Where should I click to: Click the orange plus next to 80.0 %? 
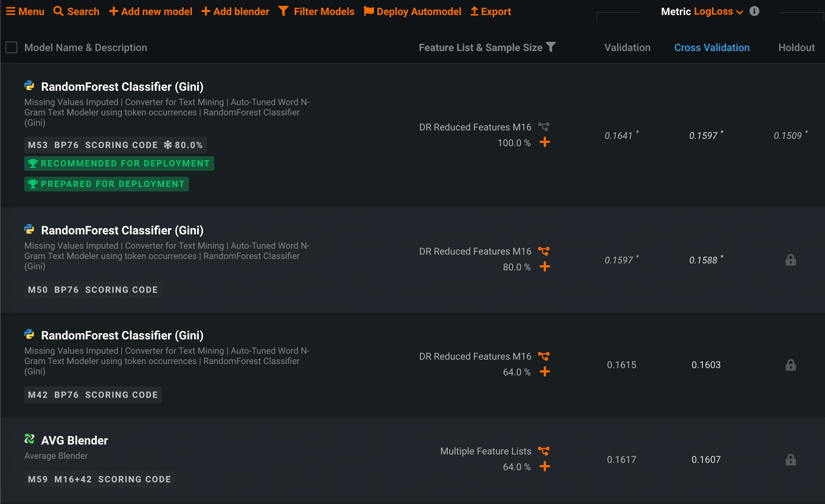pyautogui.click(x=544, y=267)
